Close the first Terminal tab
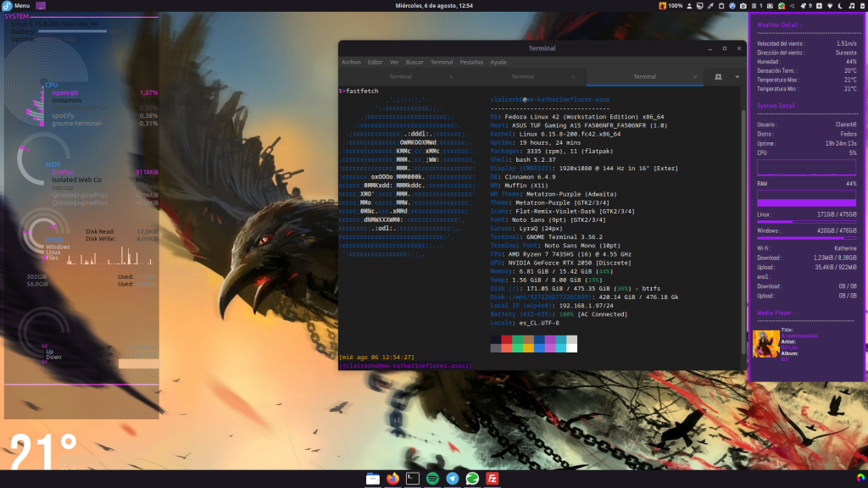This screenshot has height=488, width=868. (451, 77)
